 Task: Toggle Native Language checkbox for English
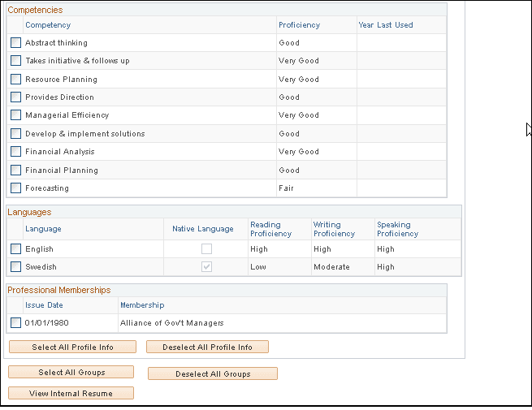[x=206, y=249]
